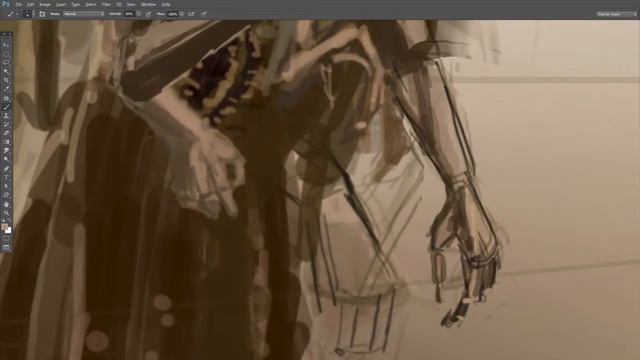The width and height of the screenshot is (640, 360).
Task: Open the Opacity slider dropdown arrow
Action: coord(139,14)
